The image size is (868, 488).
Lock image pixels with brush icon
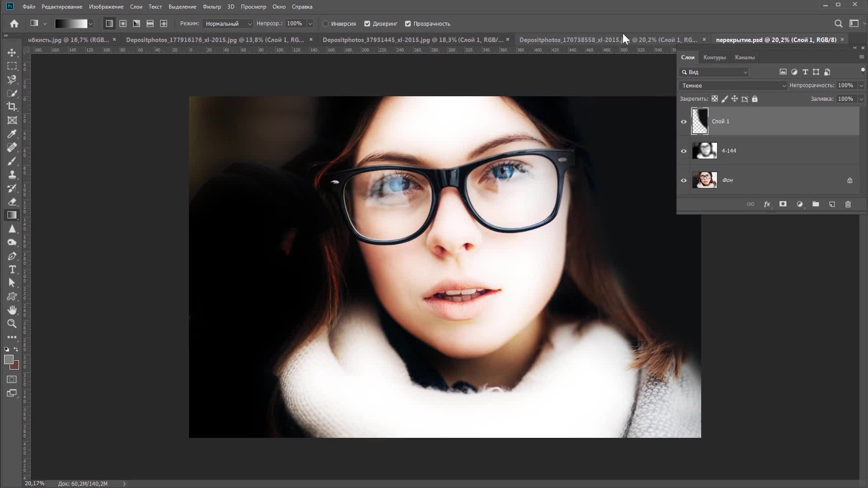pyautogui.click(x=725, y=99)
